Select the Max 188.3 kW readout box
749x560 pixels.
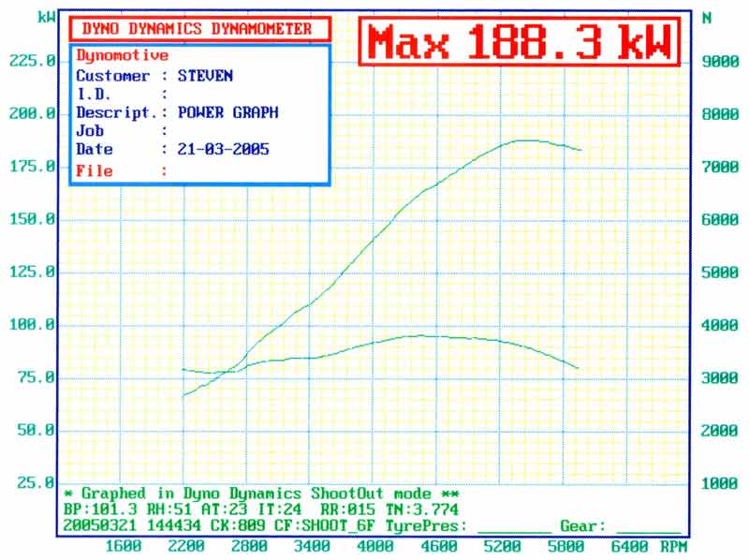519,42
